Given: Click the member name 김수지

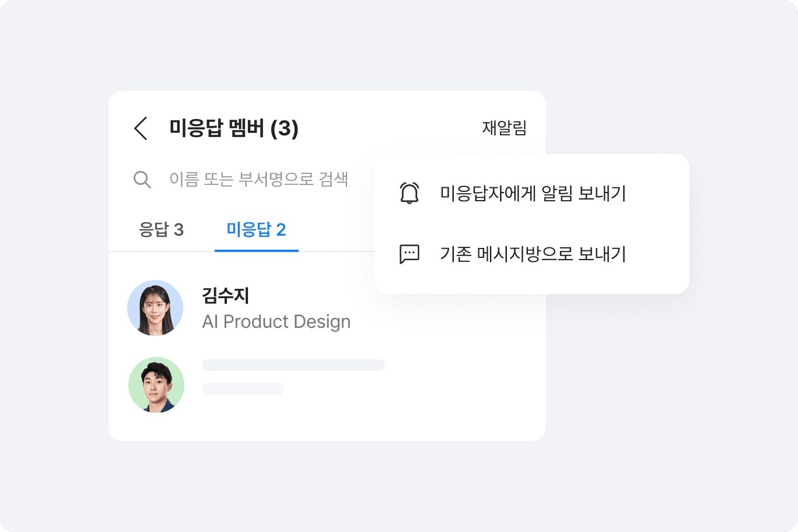Looking at the screenshot, I should [x=226, y=296].
